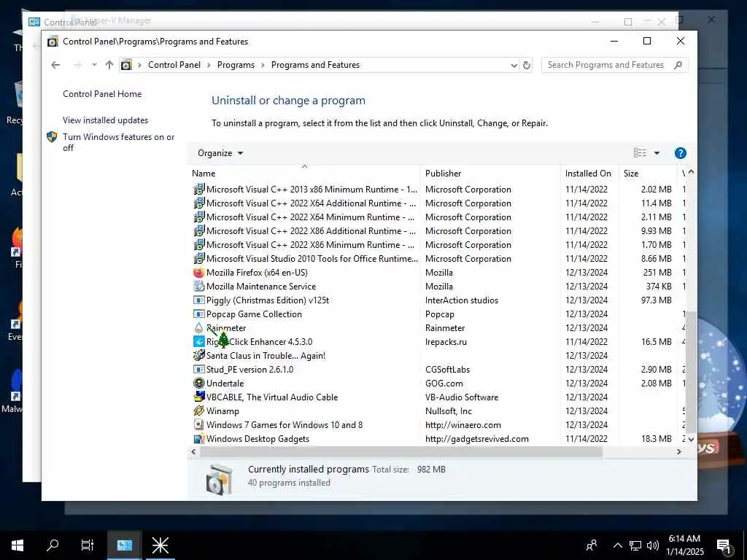
Task: Sort by the Installed On column header
Action: pyautogui.click(x=589, y=174)
